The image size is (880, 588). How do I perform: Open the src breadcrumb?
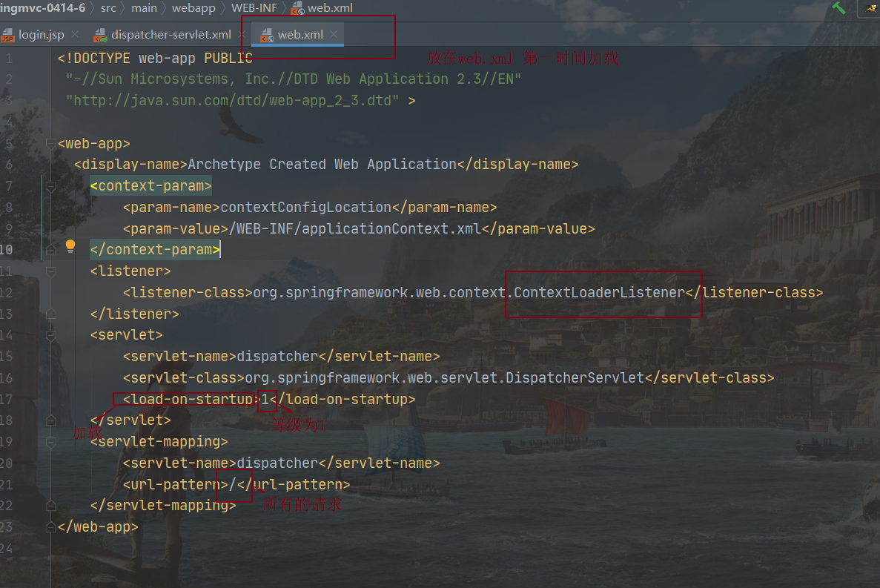coord(108,8)
